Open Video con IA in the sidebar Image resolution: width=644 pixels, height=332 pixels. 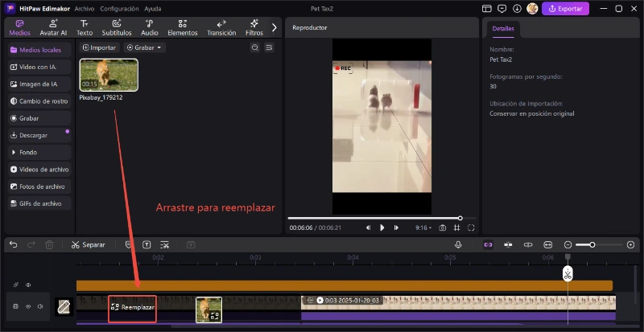coord(39,67)
